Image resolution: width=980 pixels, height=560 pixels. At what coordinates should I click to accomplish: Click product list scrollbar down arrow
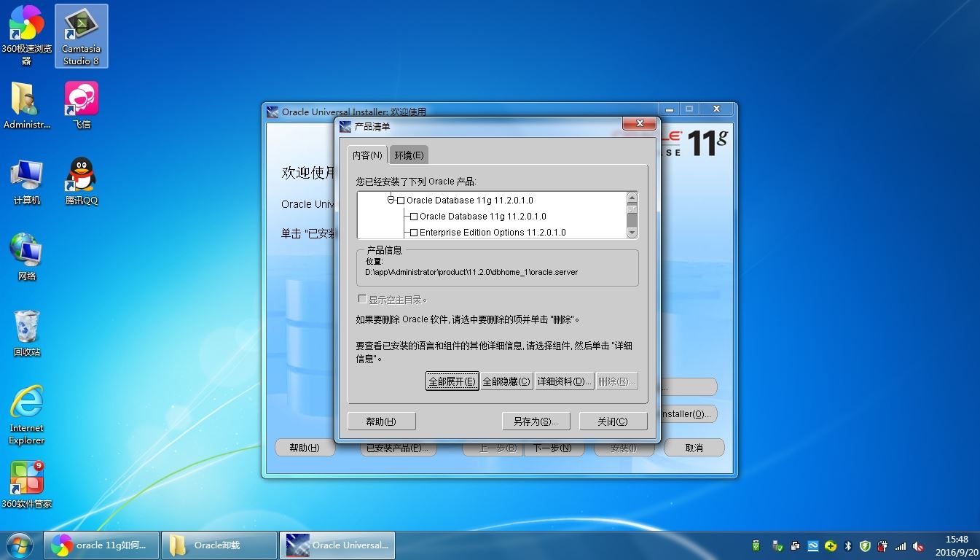pos(632,233)
